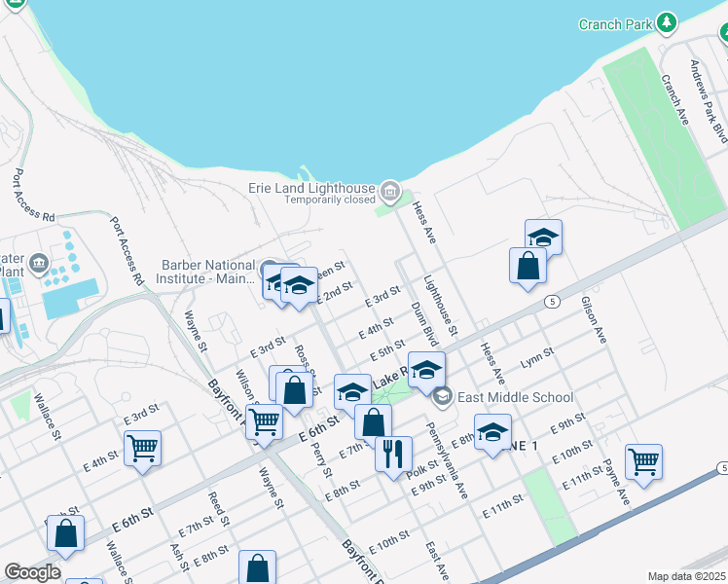
Task: Click the Route 5 highway shield
Action: tap(551, 301)
